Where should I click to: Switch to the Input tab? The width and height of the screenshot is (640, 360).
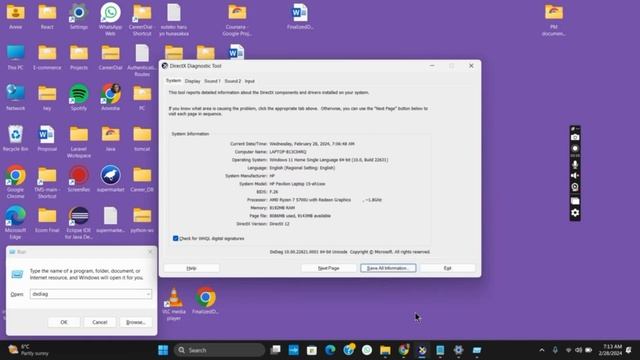pos(249,81)
